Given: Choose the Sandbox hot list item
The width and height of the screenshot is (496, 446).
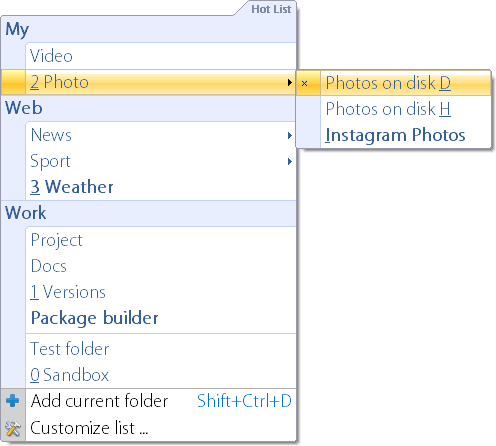Looking at the screenshot, I should pos(161,375).
